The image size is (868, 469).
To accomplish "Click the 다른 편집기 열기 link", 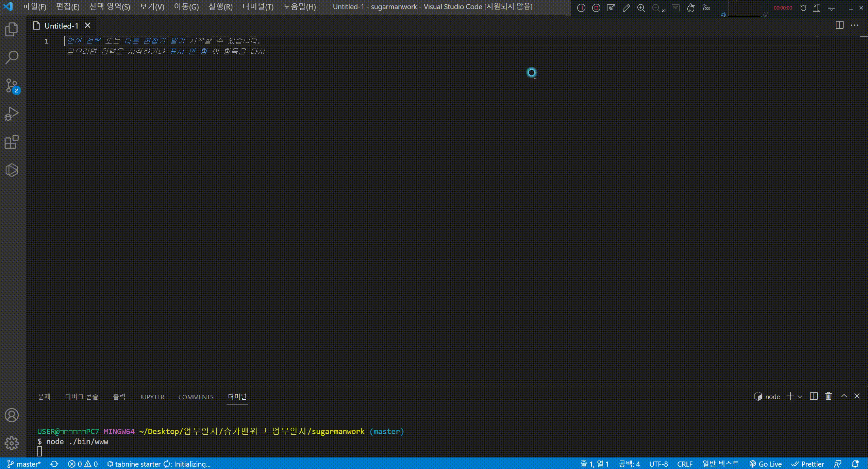I will coord(155,41).
